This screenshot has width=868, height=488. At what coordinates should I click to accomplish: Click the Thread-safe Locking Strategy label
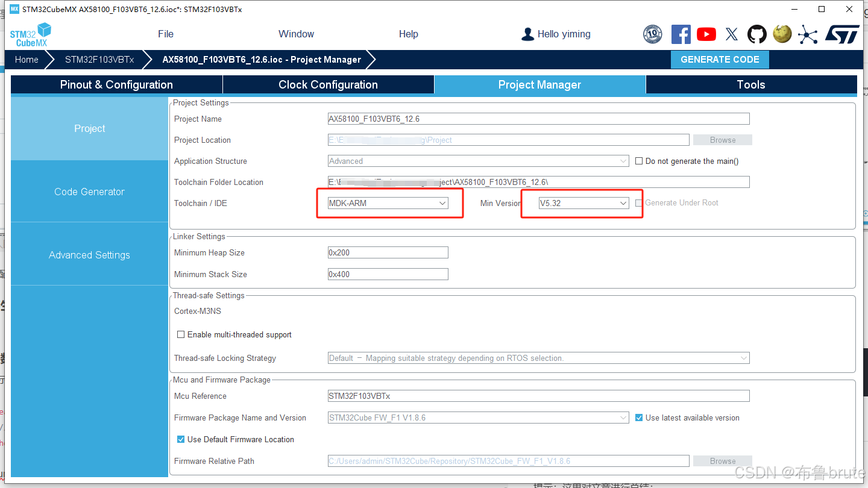point(225,358)
